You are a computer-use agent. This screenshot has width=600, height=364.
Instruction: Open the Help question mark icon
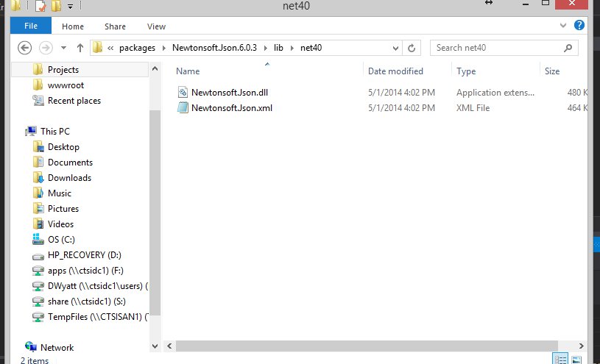pyautogui.click(x=579, y=26)
